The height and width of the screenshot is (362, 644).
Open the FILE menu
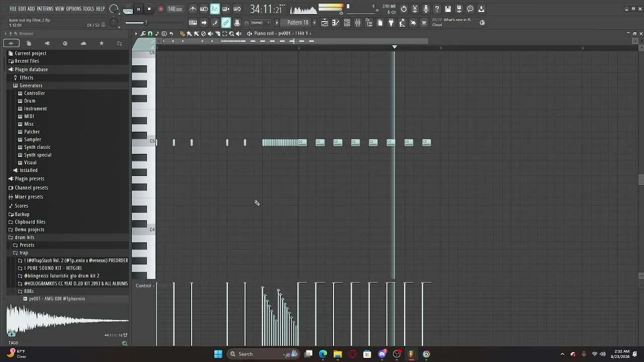13,9
